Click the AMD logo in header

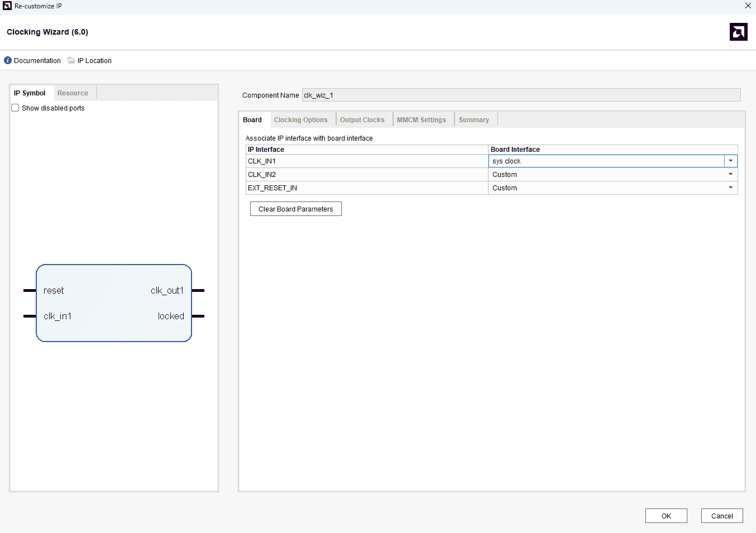(738, 32)
